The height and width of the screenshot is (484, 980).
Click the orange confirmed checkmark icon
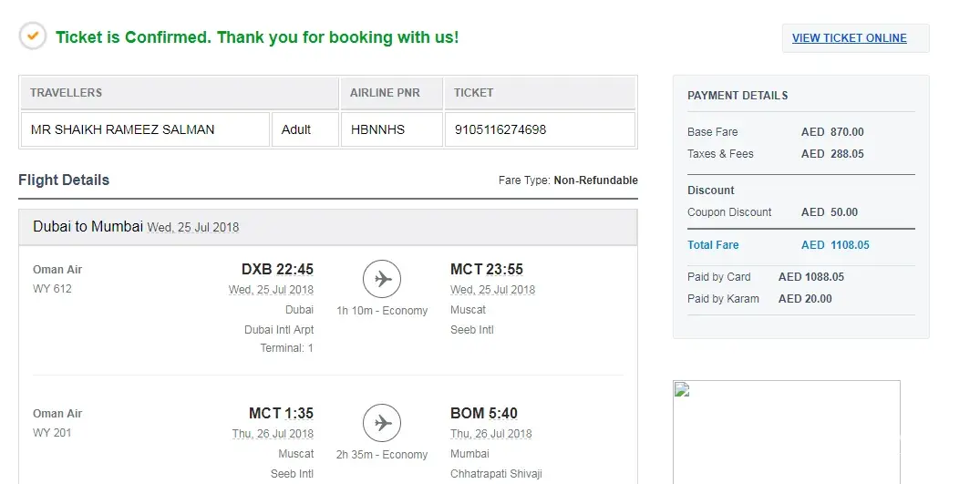pyautogui.click(x=32, y=36)
